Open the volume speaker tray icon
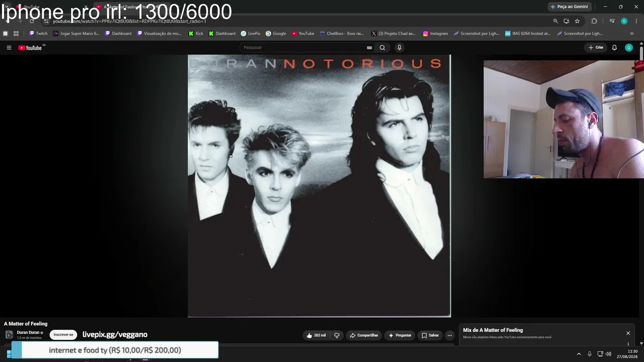Image resolution: width=644 pixels, height=362 pixels. pyautogui.click(x=608, y=354)
